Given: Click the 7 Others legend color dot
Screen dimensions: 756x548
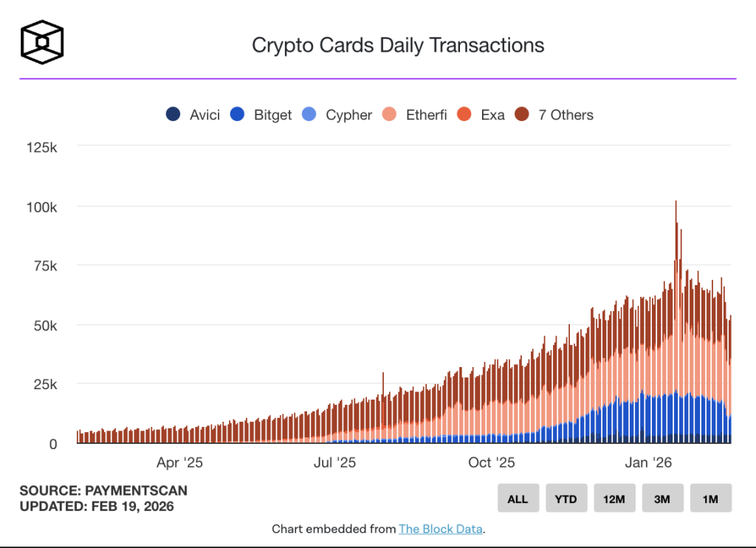Looking at the screenshot, I should (521, 114).
